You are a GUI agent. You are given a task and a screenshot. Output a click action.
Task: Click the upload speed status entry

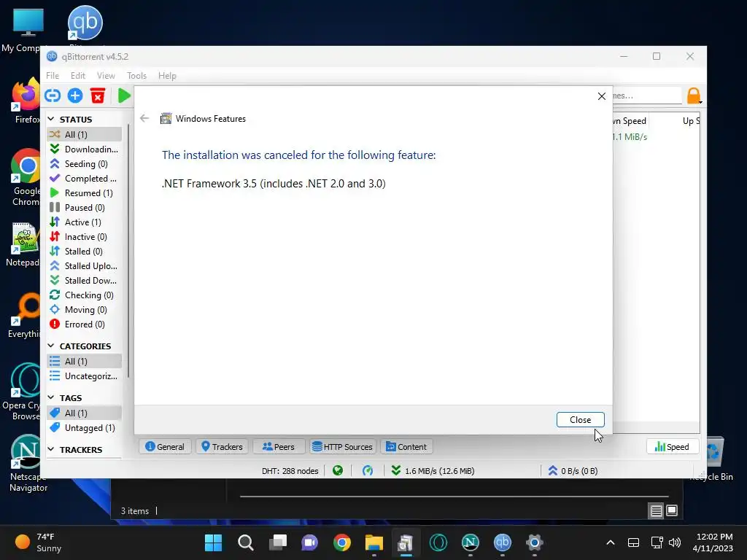click(573, 471)
